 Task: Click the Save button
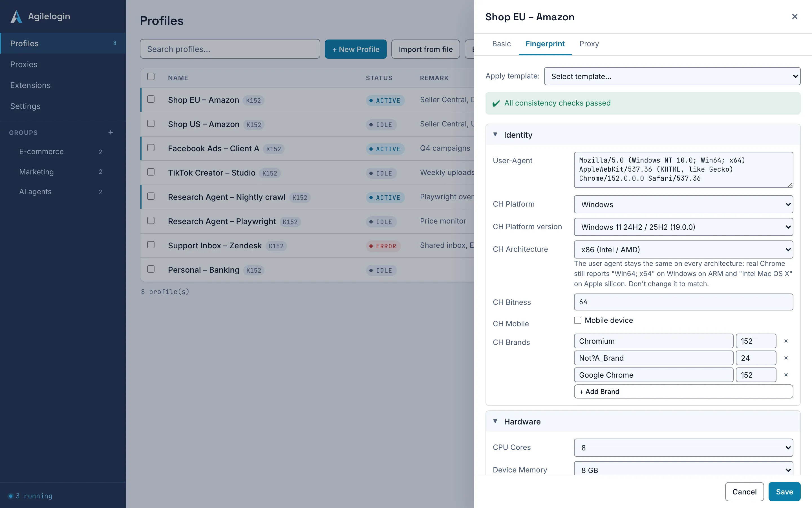784,492
